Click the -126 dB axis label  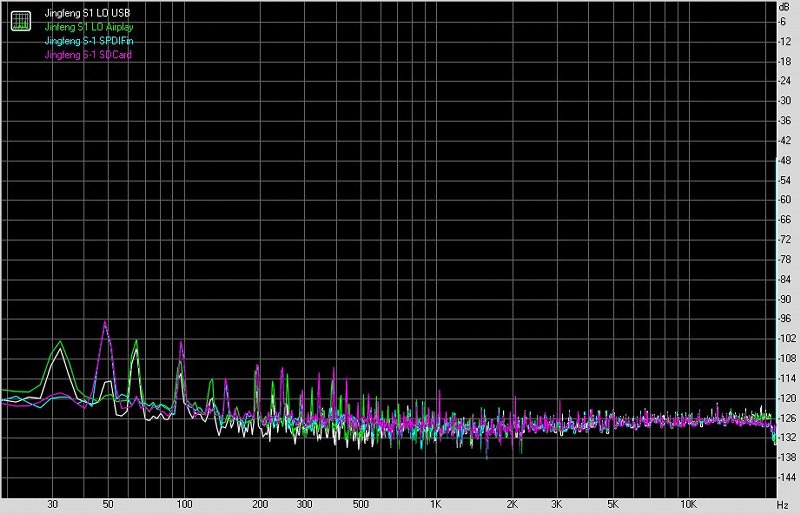tap(786, 418)
